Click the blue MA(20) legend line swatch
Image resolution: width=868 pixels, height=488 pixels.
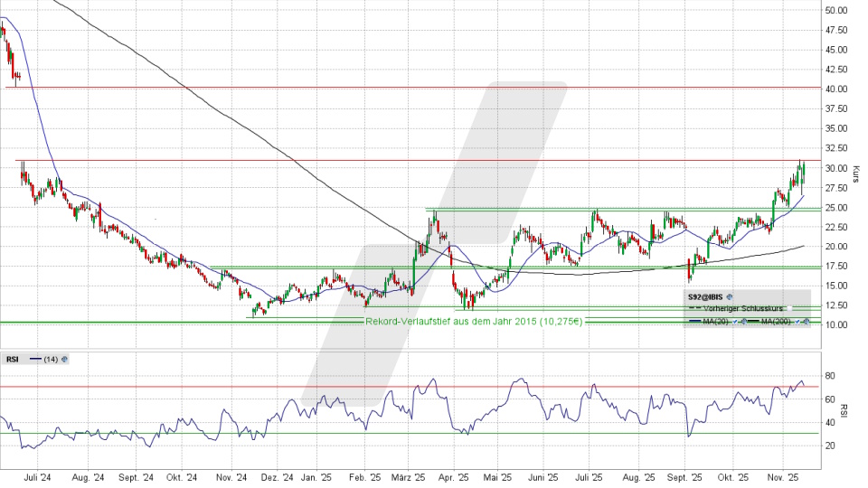pos(697,322)
